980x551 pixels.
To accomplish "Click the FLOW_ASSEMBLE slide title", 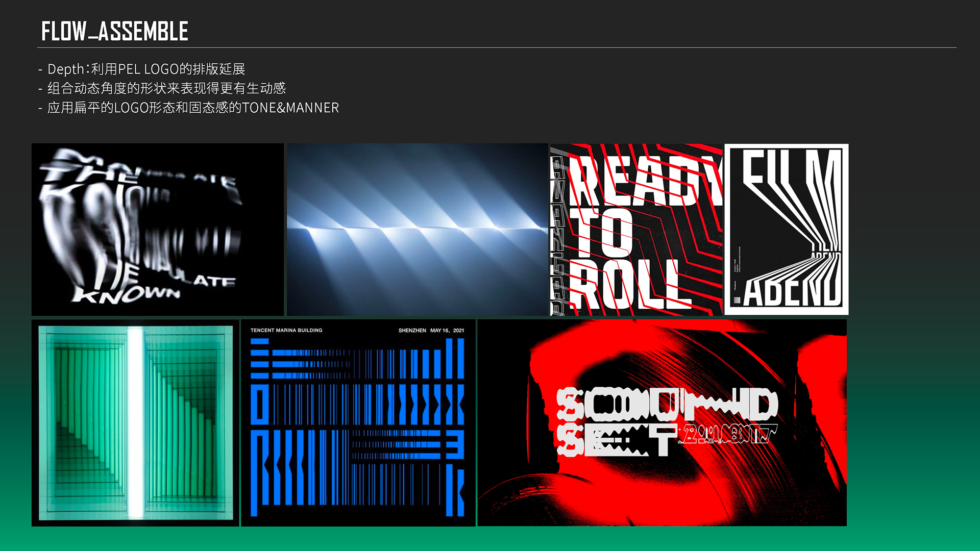I will tap(115, 31).
